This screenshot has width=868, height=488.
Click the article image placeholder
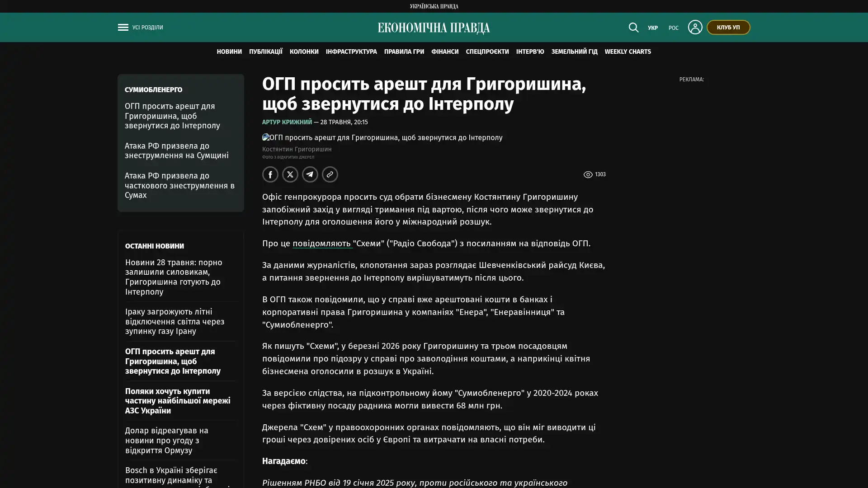tap(382, 137)
